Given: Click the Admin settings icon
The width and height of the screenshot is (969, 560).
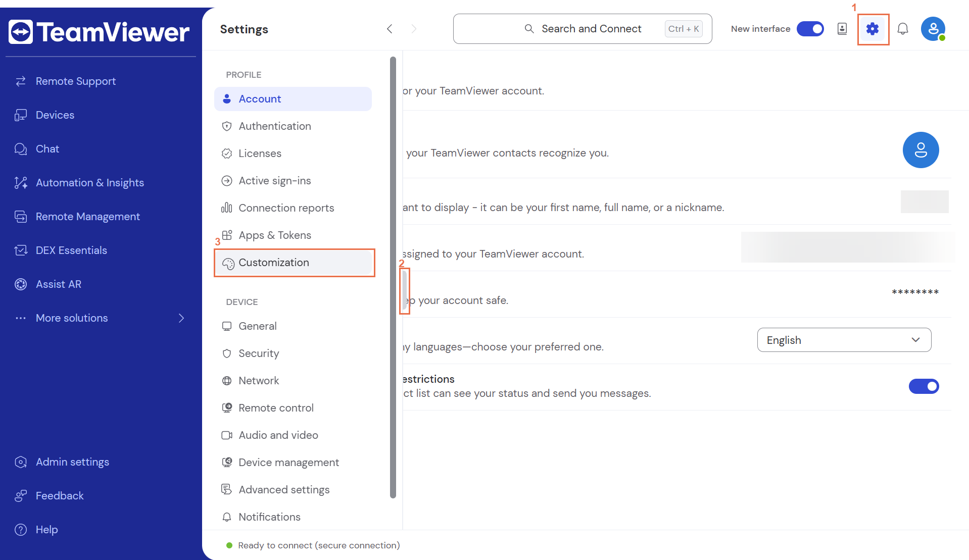Looking at the screenshot, I should coord(21,462).
